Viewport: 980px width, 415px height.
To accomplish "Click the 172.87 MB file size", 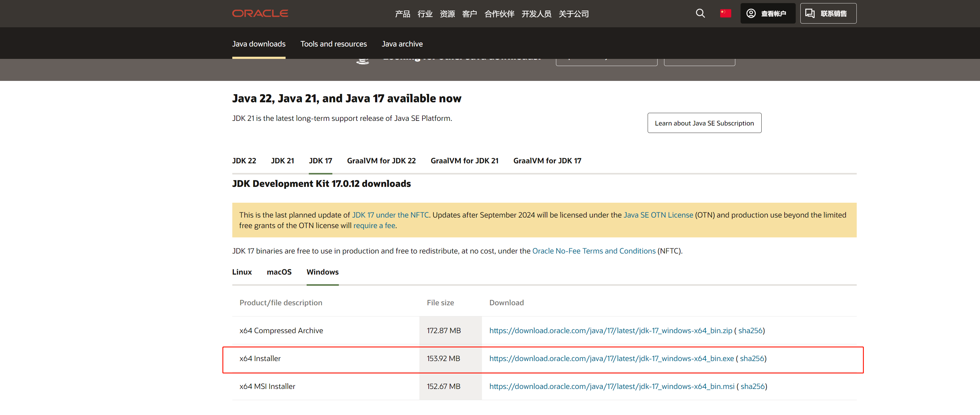I will (444, 330).
